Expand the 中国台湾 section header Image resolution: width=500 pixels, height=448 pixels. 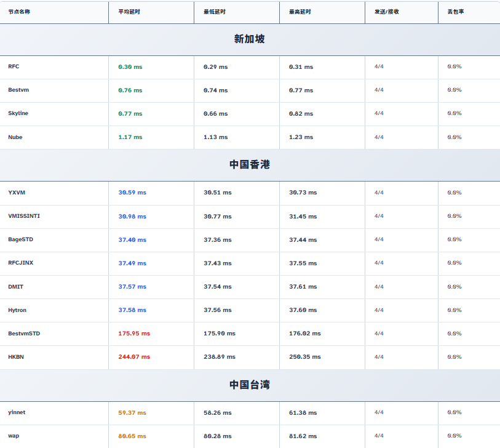click(x=250, y=385)
